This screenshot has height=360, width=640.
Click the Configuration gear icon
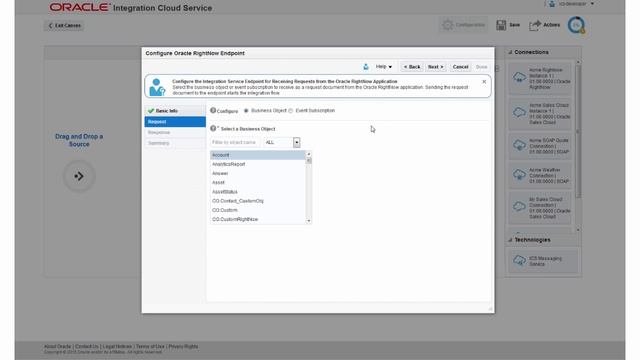(448, 25)
